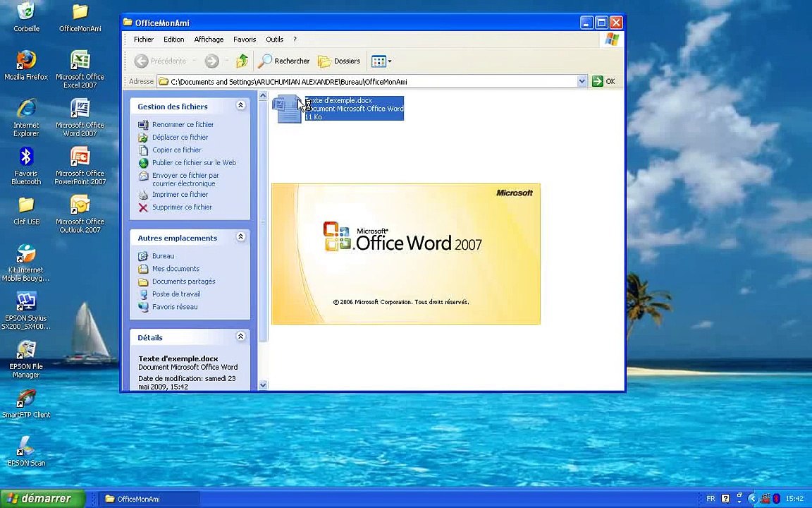This screenshot has height=508, width=812.
Task: Click the Bluetooth system tray icon
Action: (776, 499)
